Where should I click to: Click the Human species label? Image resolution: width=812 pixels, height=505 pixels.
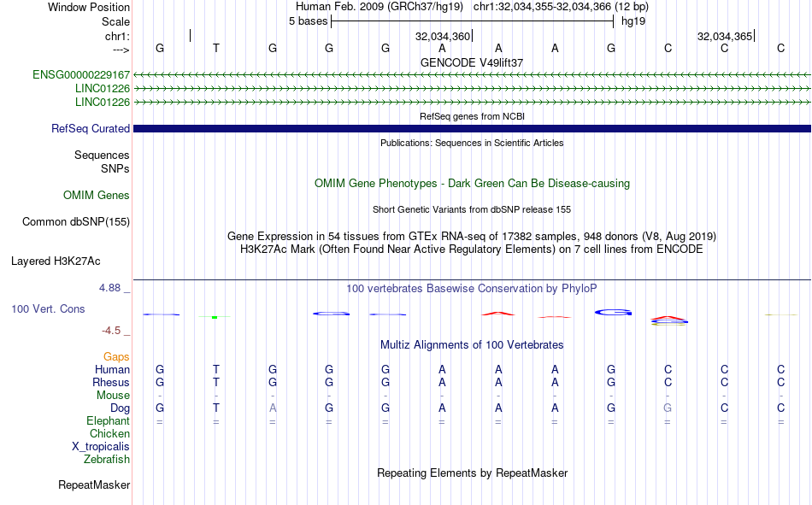point(112,369)
